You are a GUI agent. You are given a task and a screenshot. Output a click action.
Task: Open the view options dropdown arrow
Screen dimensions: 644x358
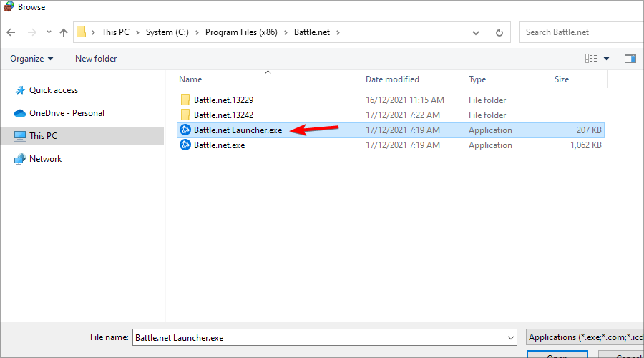(x=606, y=59)
